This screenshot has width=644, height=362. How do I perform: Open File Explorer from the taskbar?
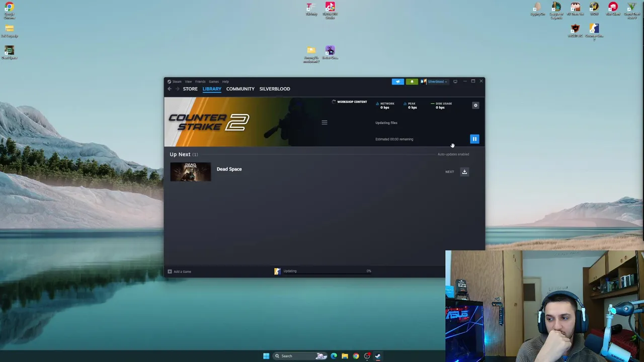pos(345,356)
